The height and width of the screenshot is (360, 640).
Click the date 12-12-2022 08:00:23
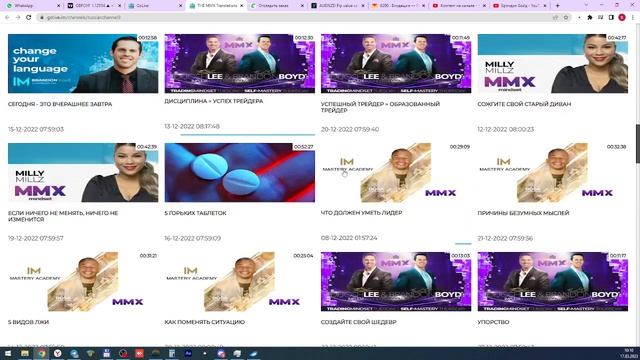(x=505, y=129)
